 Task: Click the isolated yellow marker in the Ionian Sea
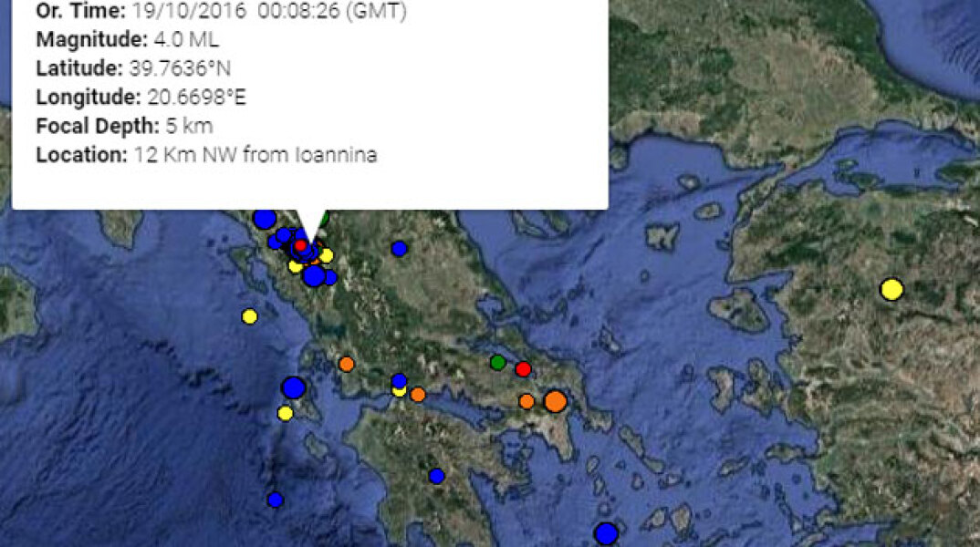[x=249, y=316]
